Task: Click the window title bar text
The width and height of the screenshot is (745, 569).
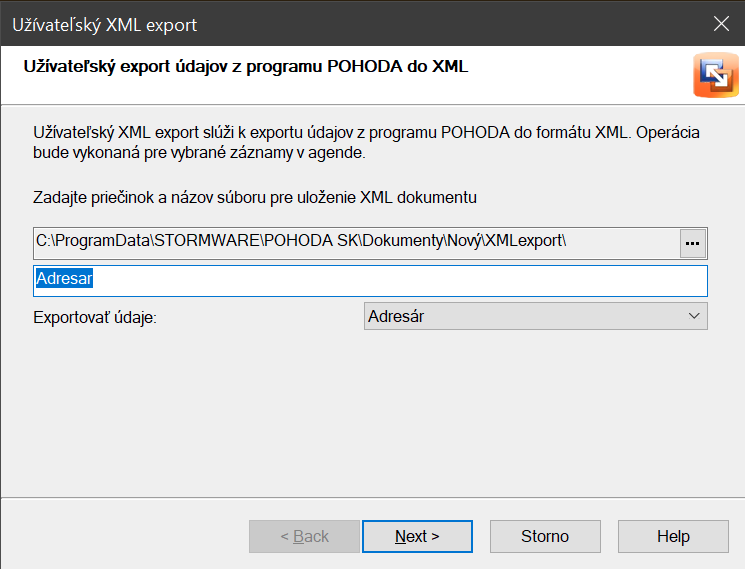Action: (104, 24)
